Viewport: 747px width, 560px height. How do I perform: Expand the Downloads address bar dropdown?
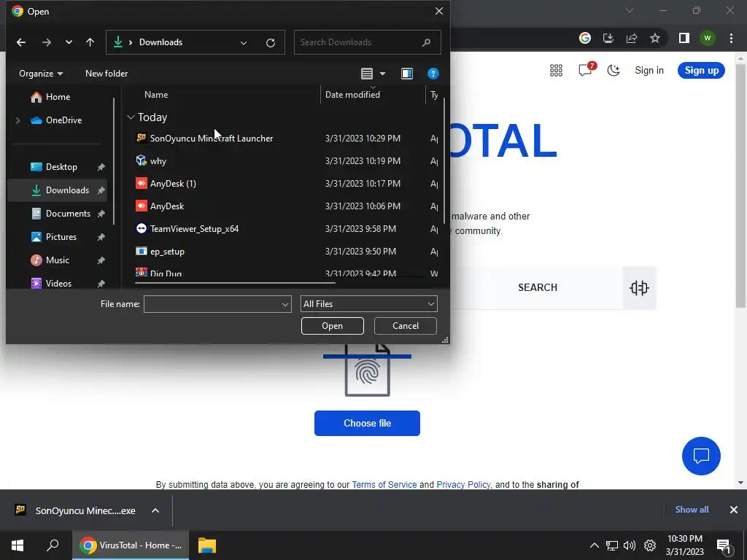coord(244,43)
